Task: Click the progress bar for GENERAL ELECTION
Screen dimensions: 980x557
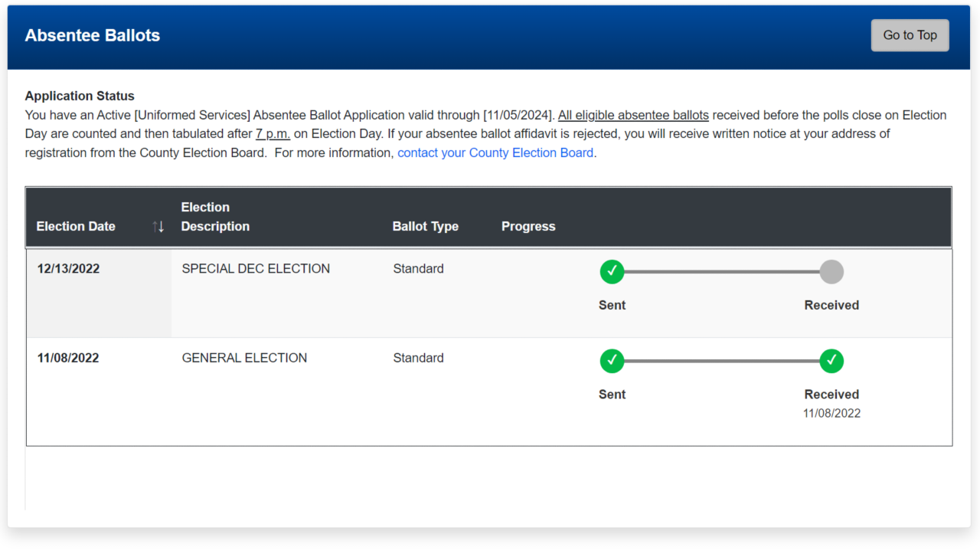Action: [724, 360]
